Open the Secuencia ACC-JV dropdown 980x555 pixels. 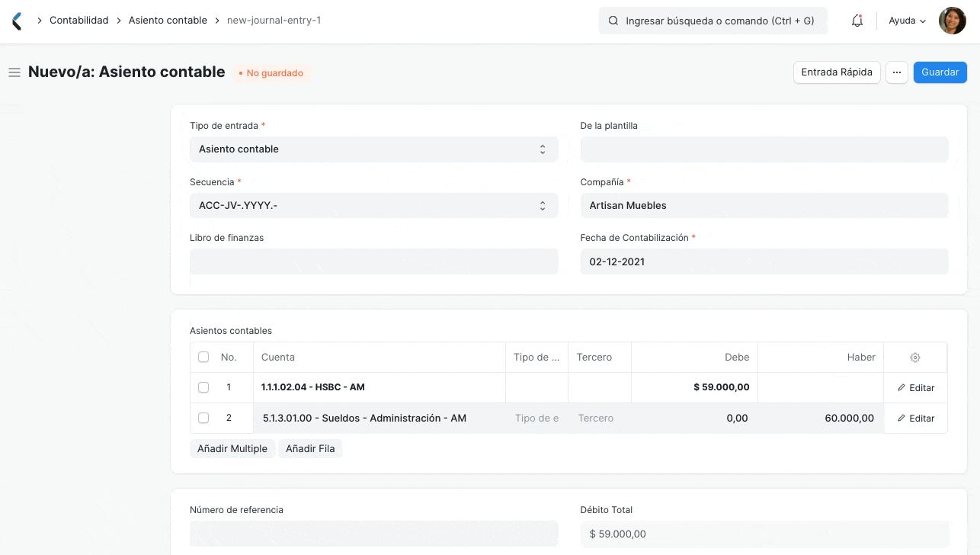coord(373,206)
